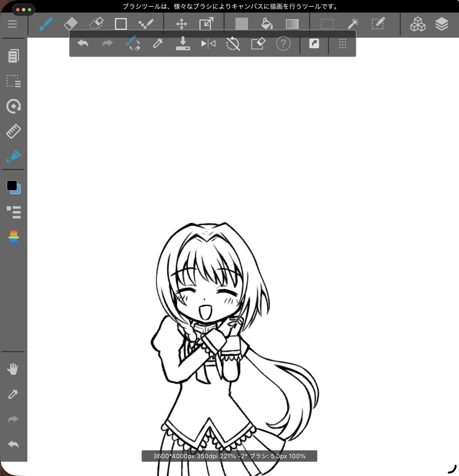Reset canvas rotation with crossed-out rotate icon
Image resolution: width=459 pixels, height=476 pixels.
tap(233, 44)
